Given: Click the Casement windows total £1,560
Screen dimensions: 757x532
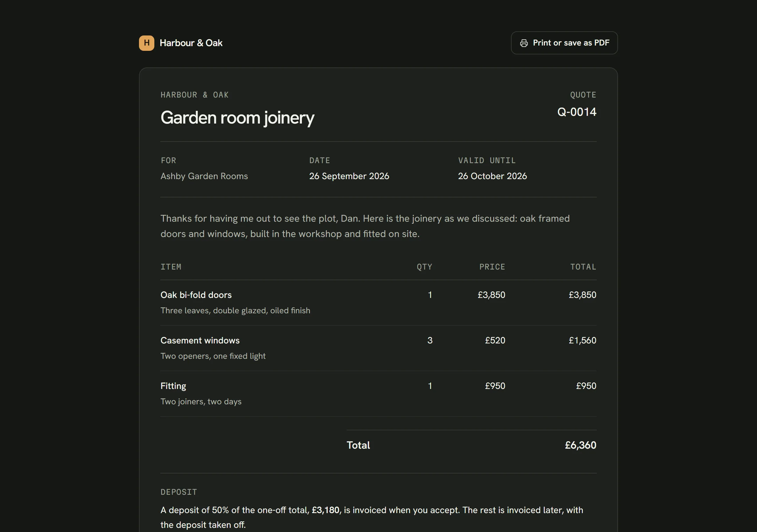Looking at the screenshot, I should (x=582, y=340).
